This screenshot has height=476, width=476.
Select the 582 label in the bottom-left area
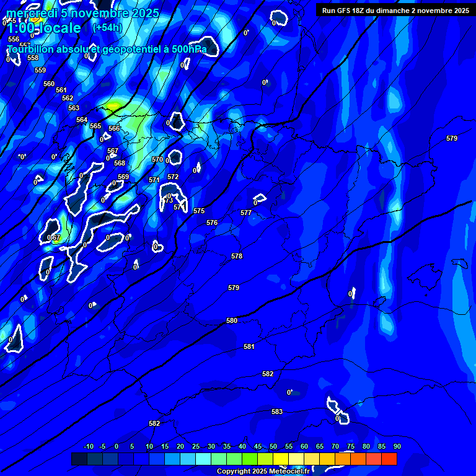[x=154, y=423]
